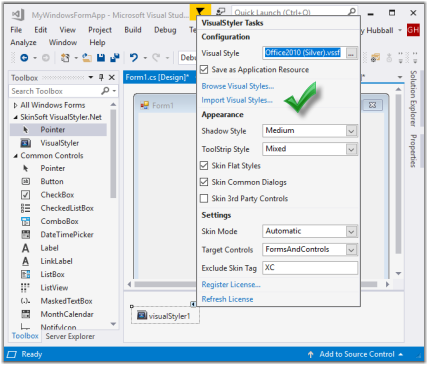
Task: Click the Undo arrow icon
Action: pyautogui.click(x=134, y=58)
